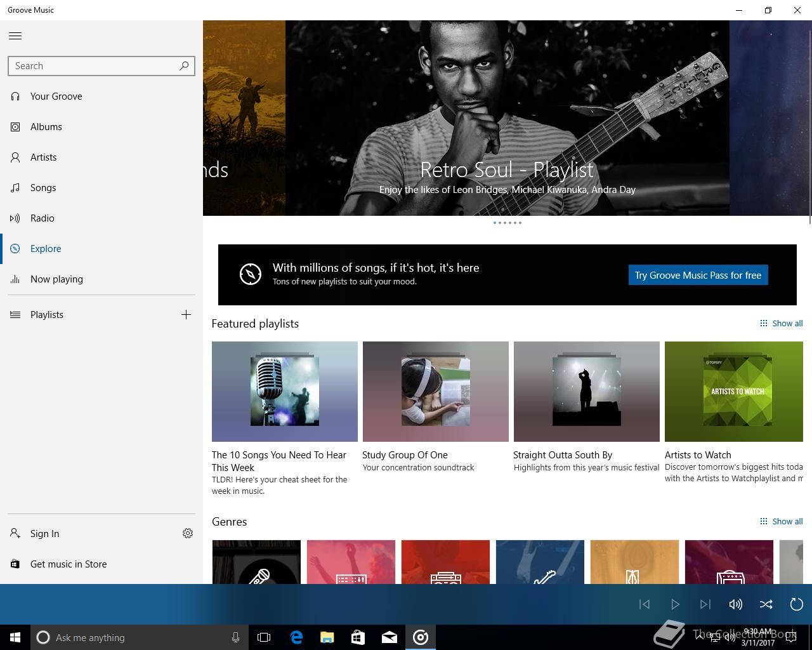
Task: Click 'Straight Outta South By' title text
Action: tap(563, 455)
